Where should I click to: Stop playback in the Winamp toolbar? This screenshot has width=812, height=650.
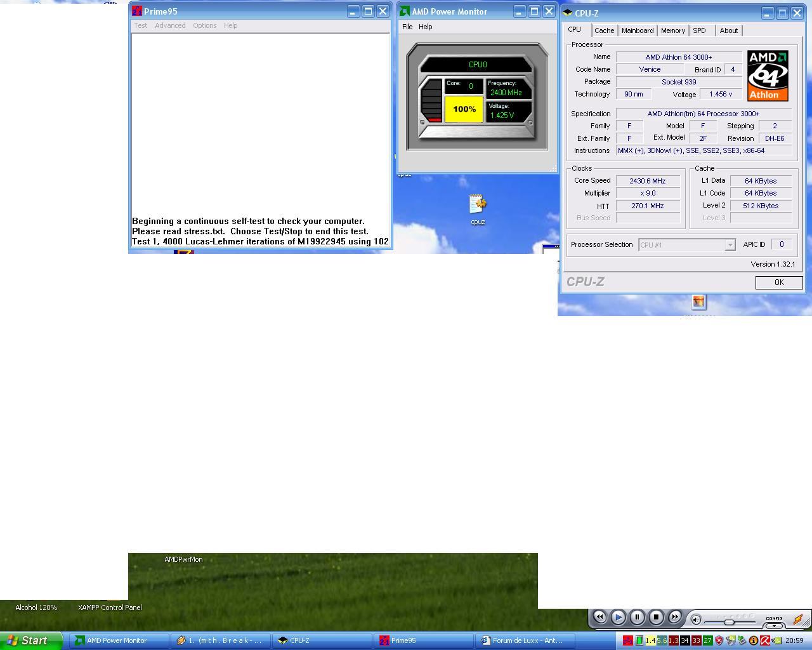click(656, 616)
